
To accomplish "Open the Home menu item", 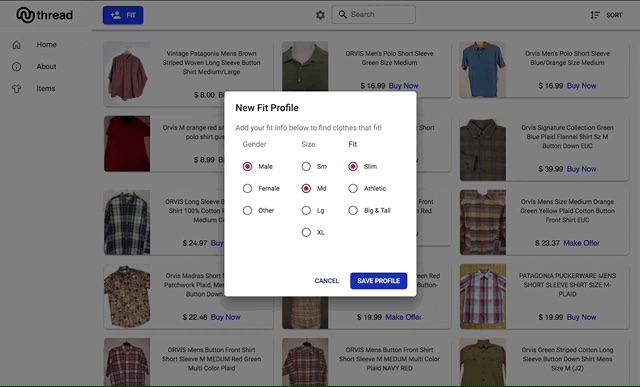I will [x=47, y=44].
